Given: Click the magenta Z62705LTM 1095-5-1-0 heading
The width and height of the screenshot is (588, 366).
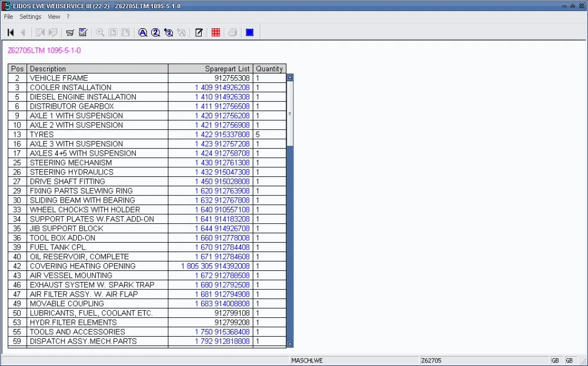Looking at the screenshot, I should coord(44,51).
